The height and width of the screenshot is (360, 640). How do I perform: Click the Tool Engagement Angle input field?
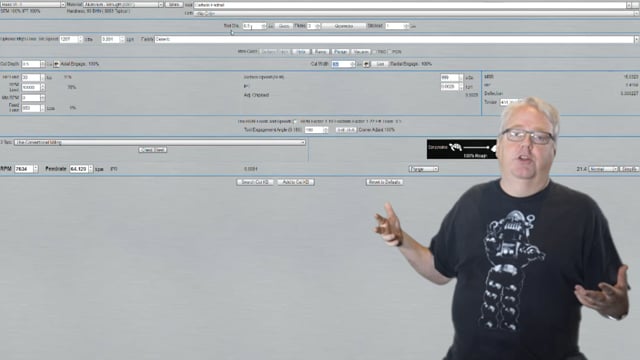pos(313,130)
